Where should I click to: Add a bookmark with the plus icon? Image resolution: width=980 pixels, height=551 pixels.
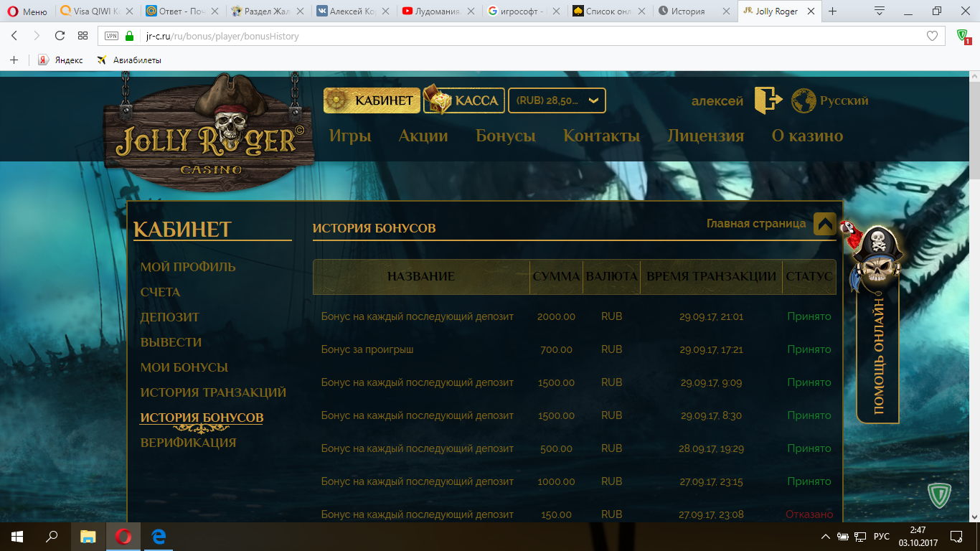tap(14, 60)
